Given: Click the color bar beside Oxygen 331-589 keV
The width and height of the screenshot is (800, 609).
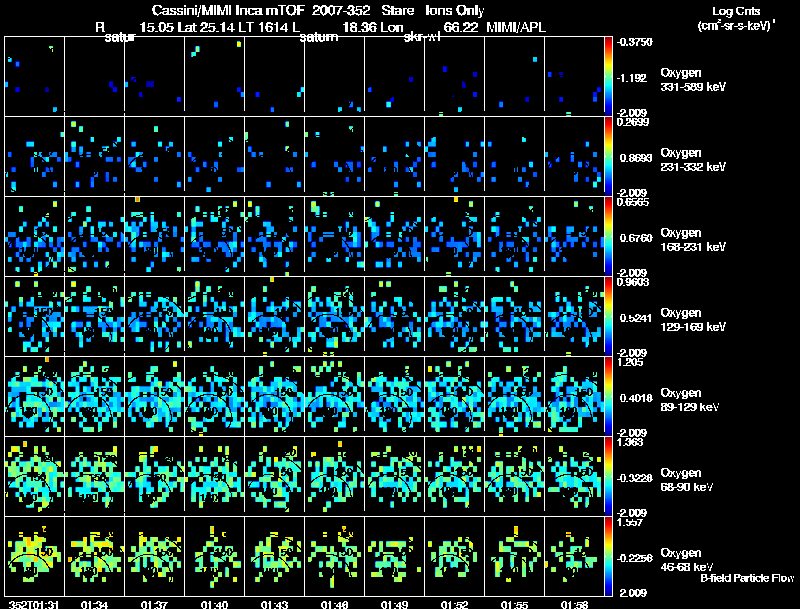Looking at the screenshot, I should click(610, 76).
